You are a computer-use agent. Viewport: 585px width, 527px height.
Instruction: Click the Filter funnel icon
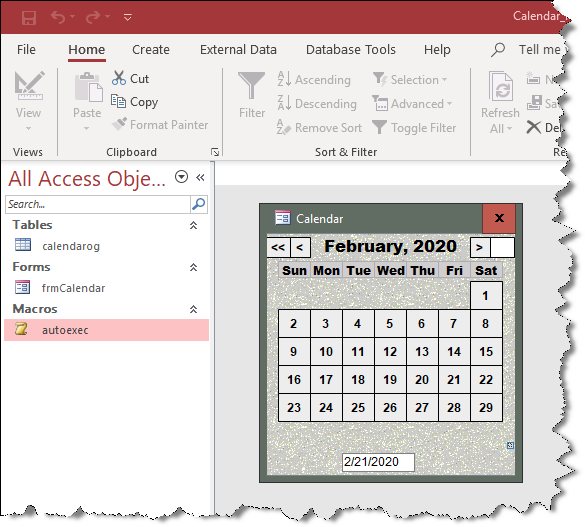point(251,86)
